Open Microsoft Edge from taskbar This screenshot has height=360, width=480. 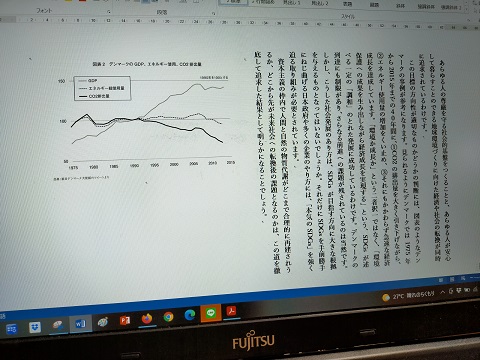coord(190,315)
